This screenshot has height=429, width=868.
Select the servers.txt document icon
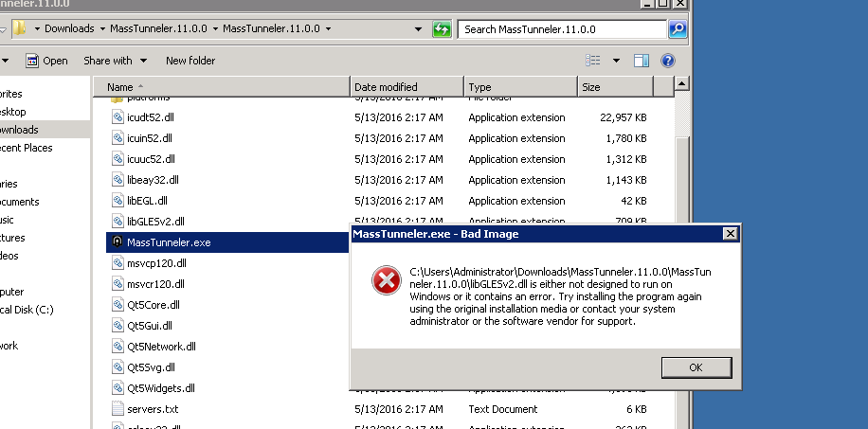tap(118, 409)
